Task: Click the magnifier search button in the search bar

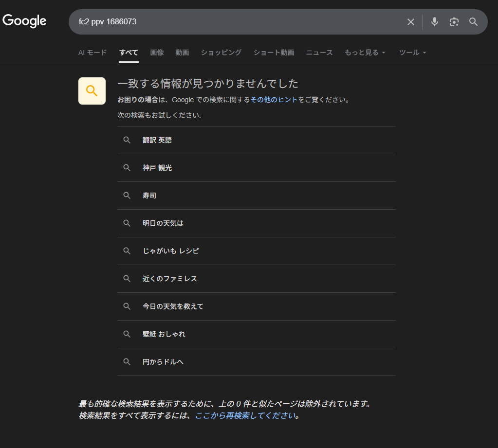Action: coord(473,22)
